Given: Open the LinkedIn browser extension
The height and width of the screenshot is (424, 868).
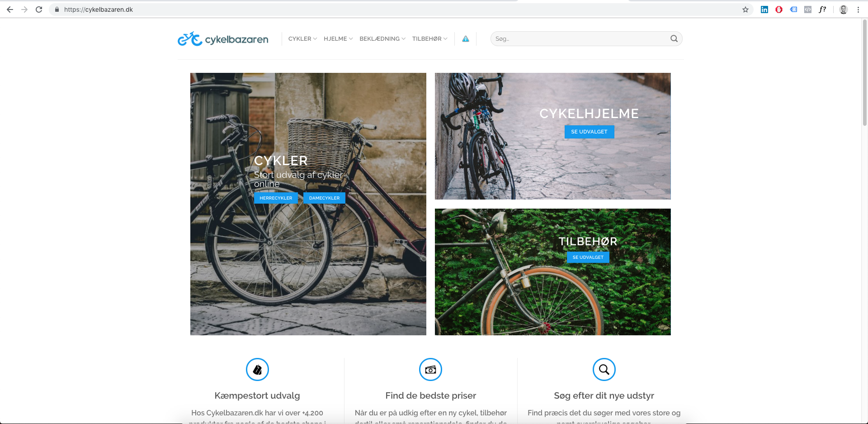Looking at the screenshot, I should (764, 10).
